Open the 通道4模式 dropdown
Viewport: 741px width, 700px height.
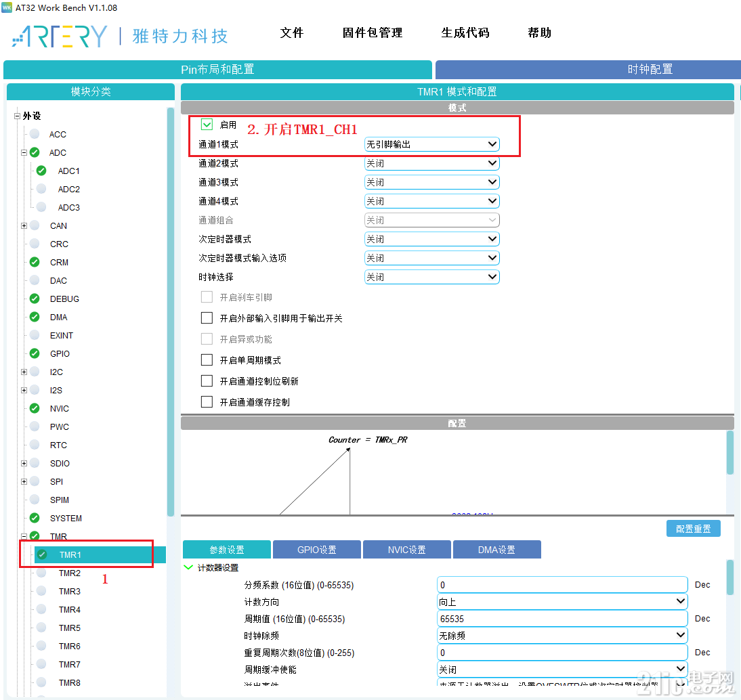(x=432, y=201)
